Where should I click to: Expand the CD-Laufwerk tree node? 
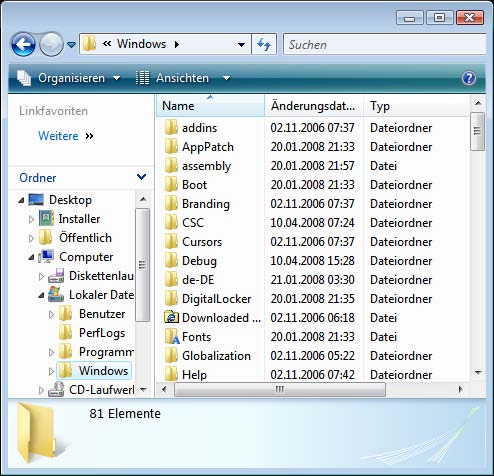[x=41, y=390]
